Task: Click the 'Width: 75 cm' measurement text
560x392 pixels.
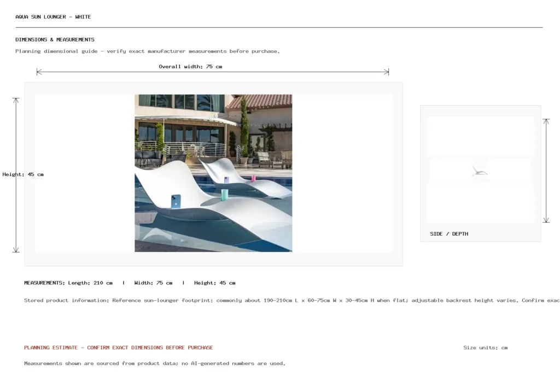Action: (153, 283)
